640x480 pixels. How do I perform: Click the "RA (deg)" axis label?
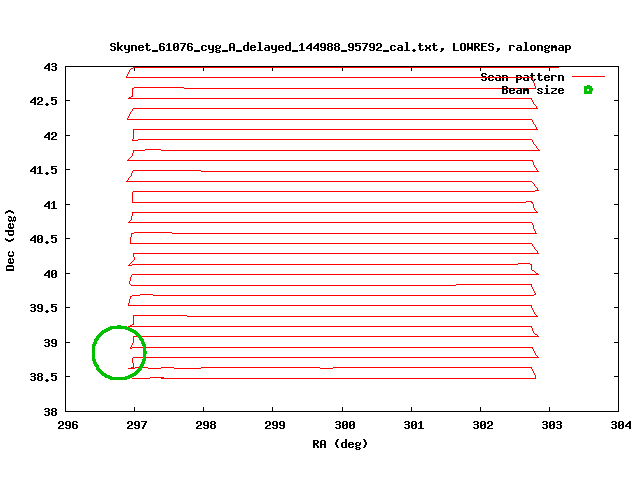click(x=340, y=444)
